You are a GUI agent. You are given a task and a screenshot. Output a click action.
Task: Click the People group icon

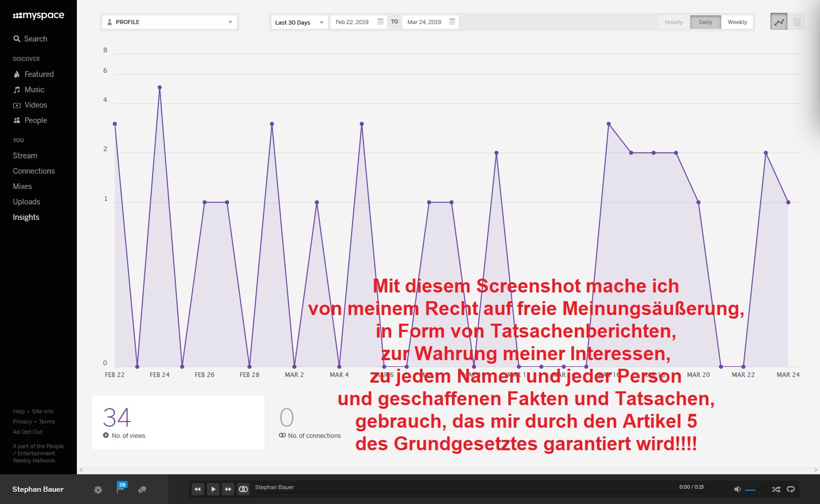(17, 120)
